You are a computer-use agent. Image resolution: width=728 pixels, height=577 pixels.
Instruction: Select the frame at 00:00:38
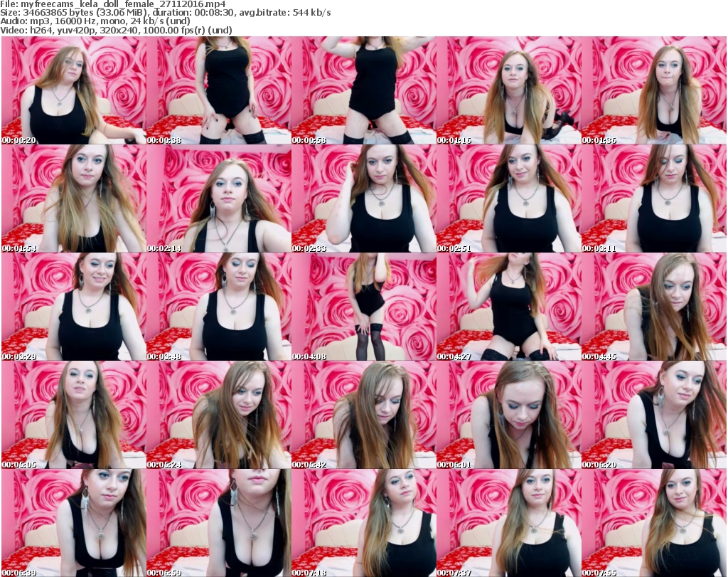click(218, 91)
